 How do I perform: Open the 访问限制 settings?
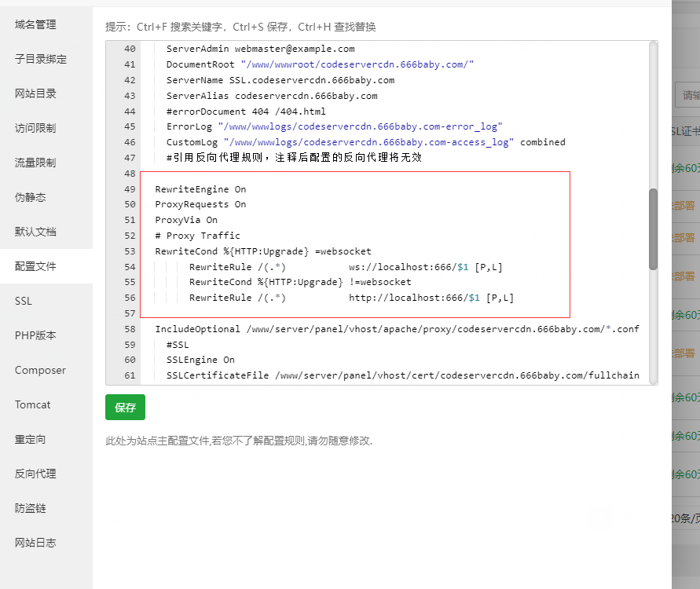coord(36,128)
